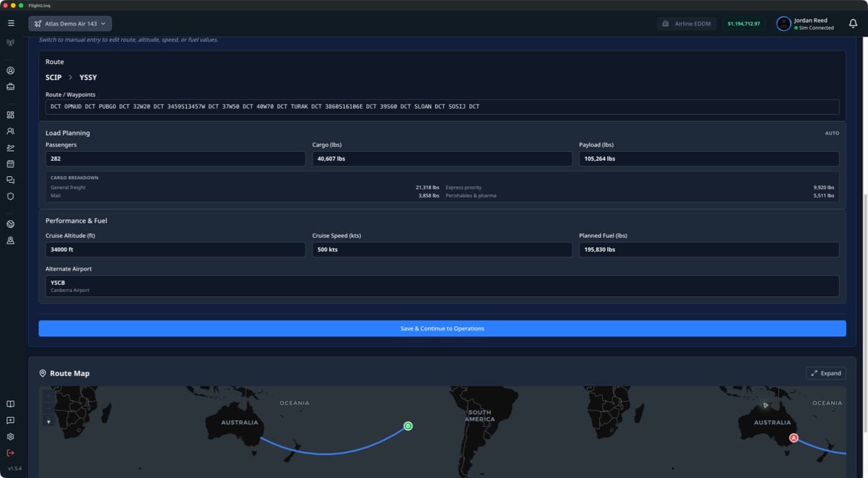The height and width of the screenshot is (478, 868).
Task: Click the Payload field showing 105,264 lbs
Action: click(x=709, y=159)
